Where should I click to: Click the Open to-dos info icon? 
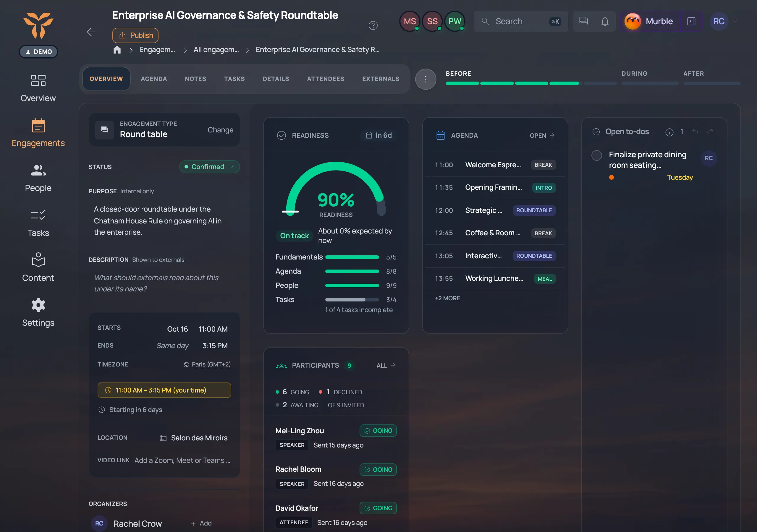[669, 132]
